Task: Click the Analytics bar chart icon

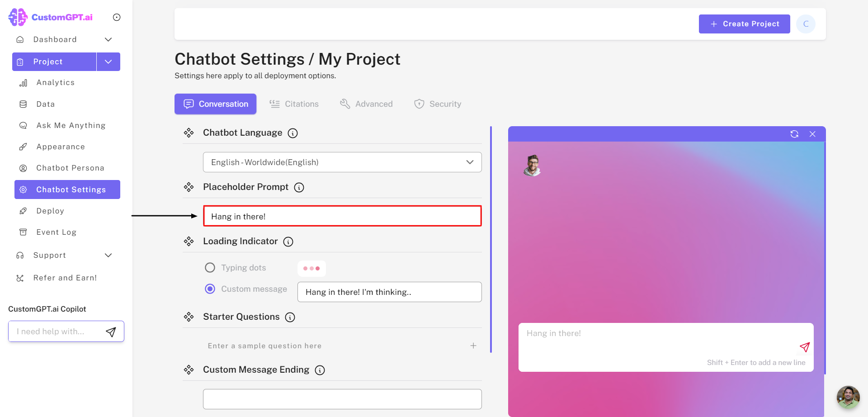Action: (x=24, y=83)
